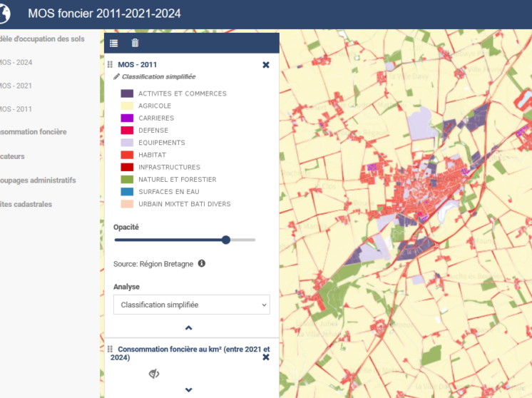
Task: Remove the MOS - 2011 layer with X
Action: 266,65
